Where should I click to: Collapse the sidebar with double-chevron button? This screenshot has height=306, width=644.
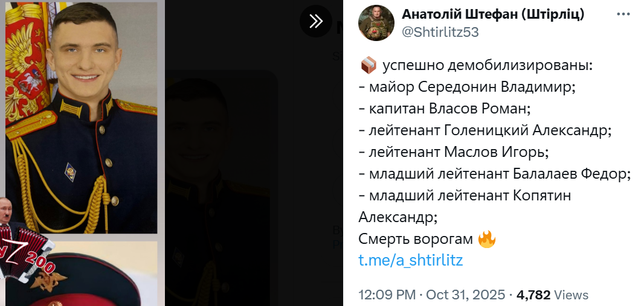click(315, 21)
